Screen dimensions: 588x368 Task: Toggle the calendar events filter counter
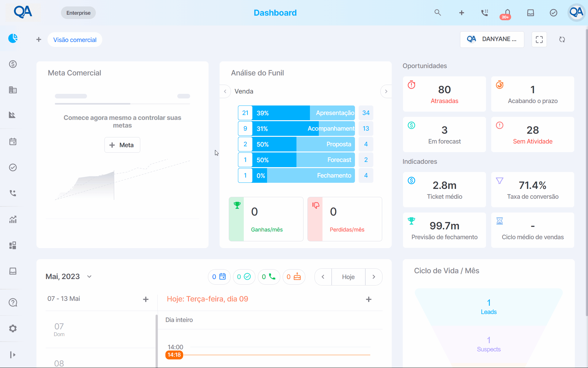219,277
